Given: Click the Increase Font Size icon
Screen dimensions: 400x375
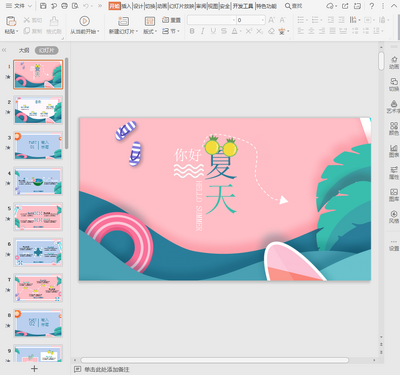Looking at the screenshot, I should [271, 20].
